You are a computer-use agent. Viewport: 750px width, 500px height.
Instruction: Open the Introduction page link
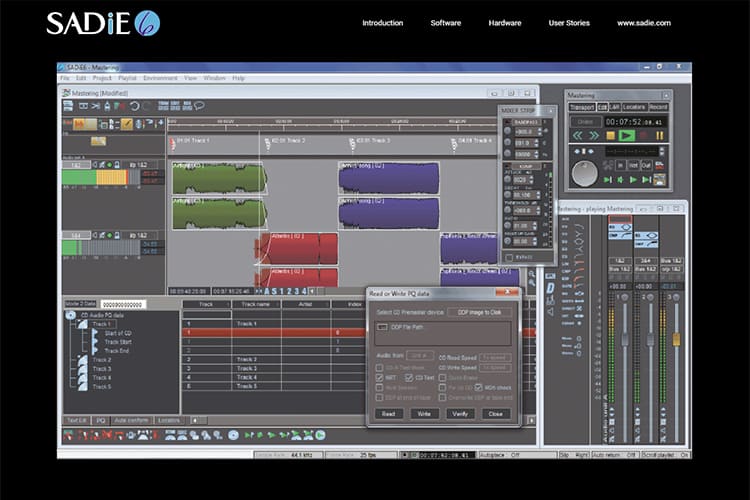[382, 23]
